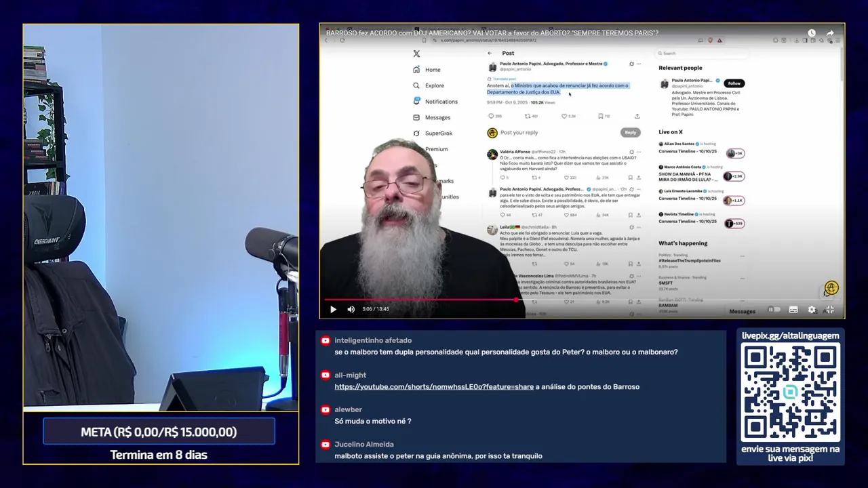The height and width of the screenshot is (488, 868).
Task: Toggle the autoplay switch
Action: tap(774, 310)
